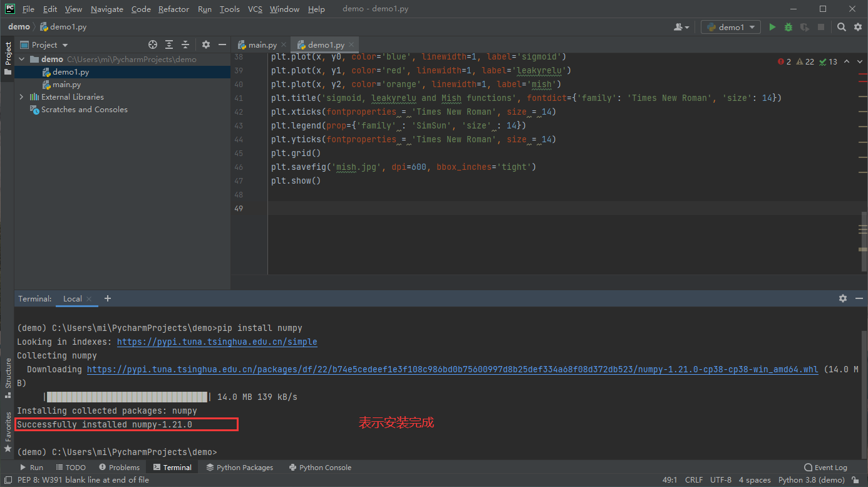Switch to main.py editor tab

point(262,45)
